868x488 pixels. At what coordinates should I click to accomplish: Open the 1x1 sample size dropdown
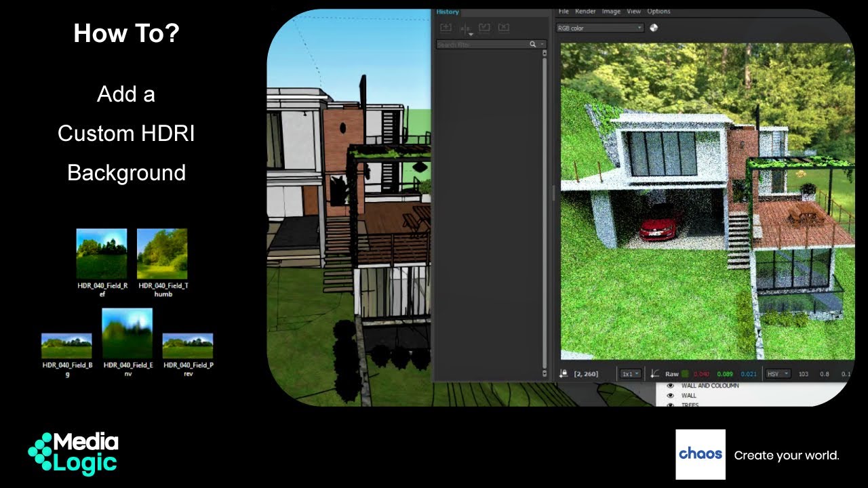pos(630,373)
